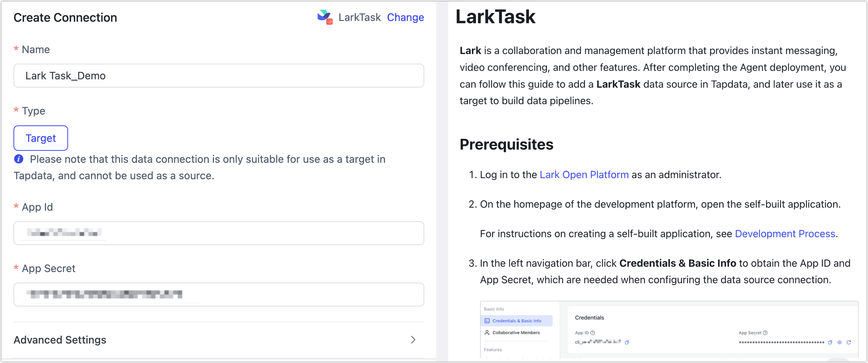Open the Features section in the sidebar

493,349
